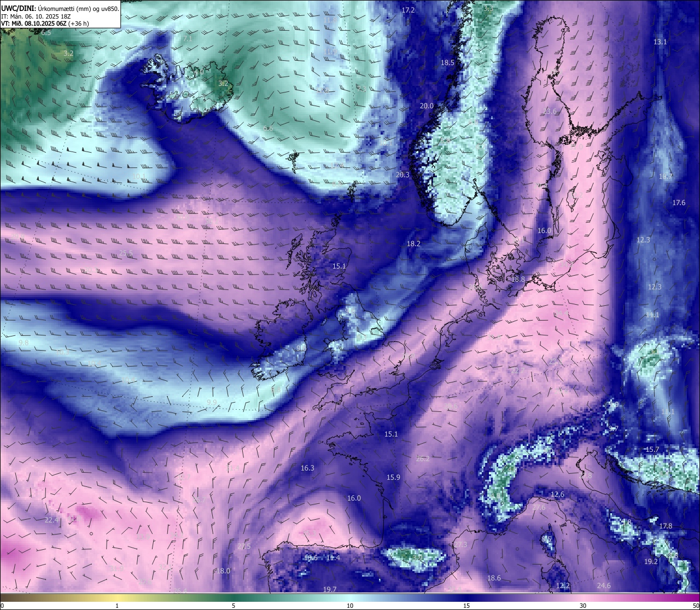Image resolution: width=700 pixels, height=610 pixels.
Task: Click the 12.6 value label
Action: (x=557, y=495)
